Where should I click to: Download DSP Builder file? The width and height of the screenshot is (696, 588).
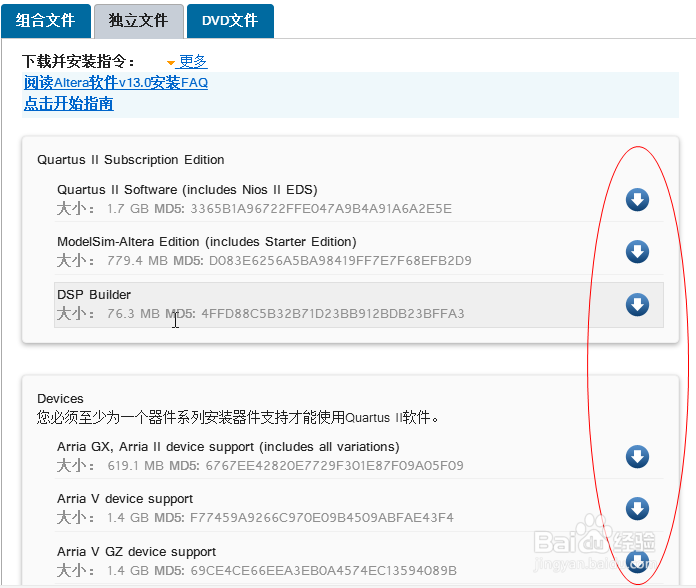point(637,305)
